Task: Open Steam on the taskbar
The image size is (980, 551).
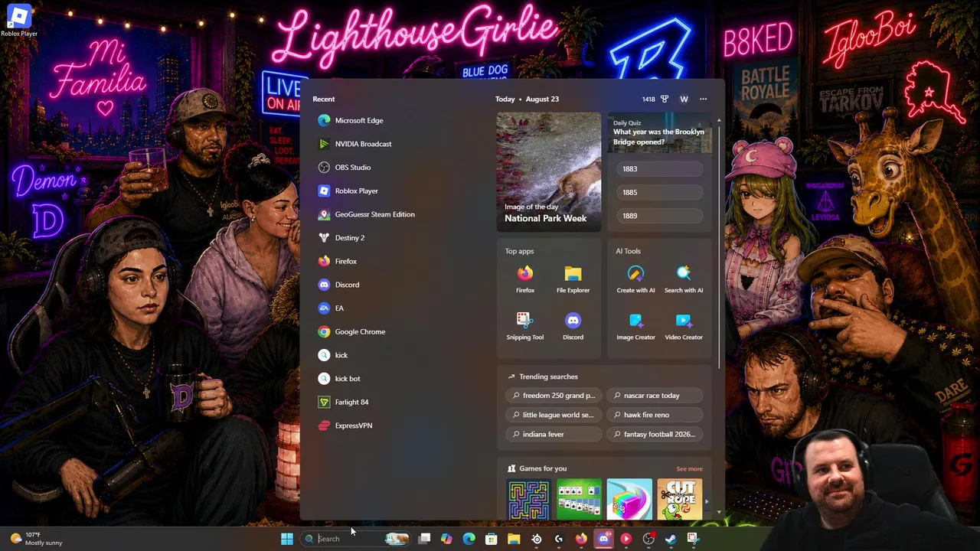Action: (x=671, y=539)
